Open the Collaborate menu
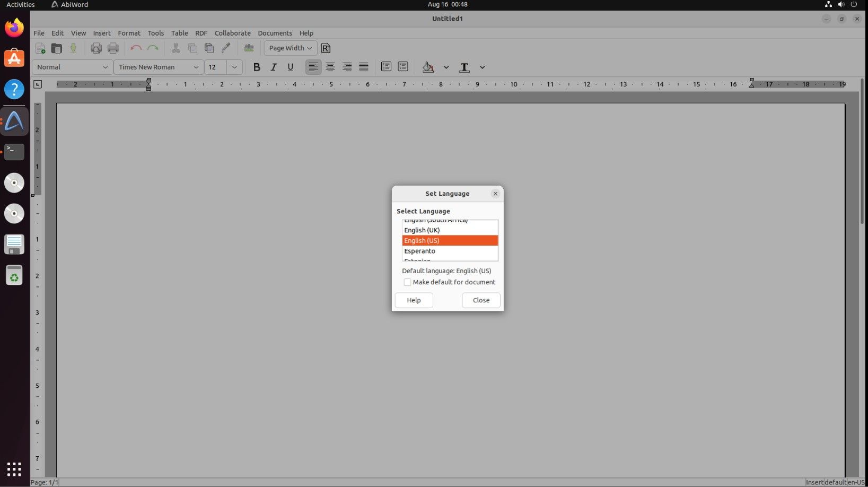This screenshot has width=868, height=487. (x=232, y=33)
